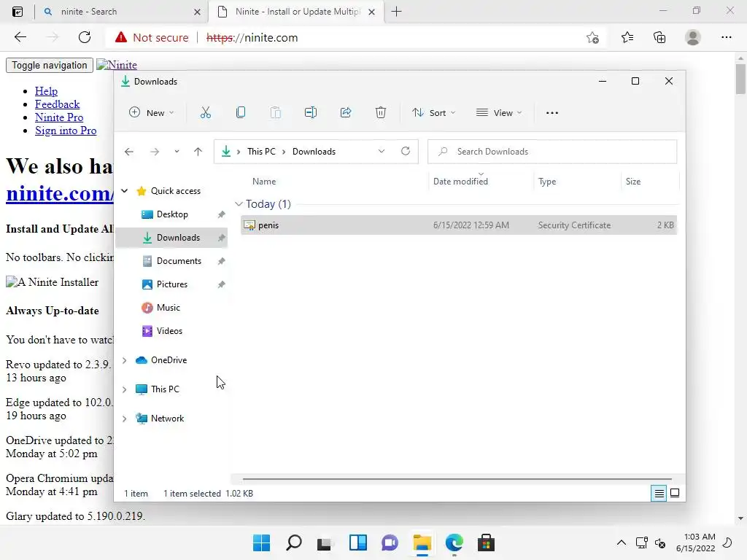Collapse the Quick access tree node
Screen dimensions: 747x560
125,191
